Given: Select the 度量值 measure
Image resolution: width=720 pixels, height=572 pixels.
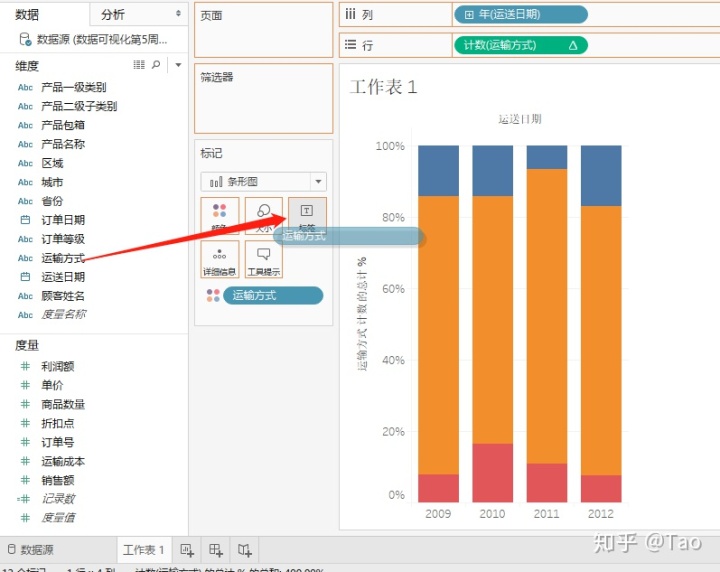Looking at the screenshot, I should coord(58,518).
